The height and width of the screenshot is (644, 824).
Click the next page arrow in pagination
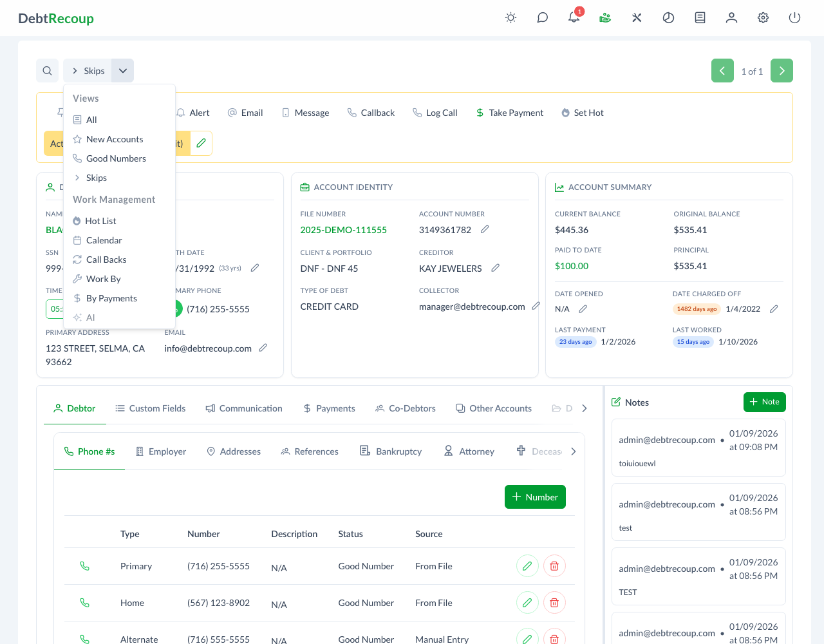click(x=782, y=70)
